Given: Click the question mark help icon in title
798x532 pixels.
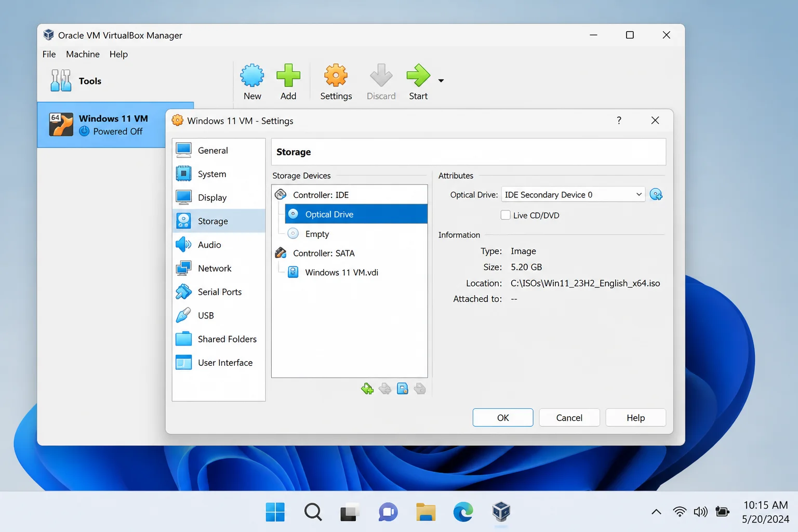Looking at the screenshot, I should pyautogui.click(x=619, y=121).
